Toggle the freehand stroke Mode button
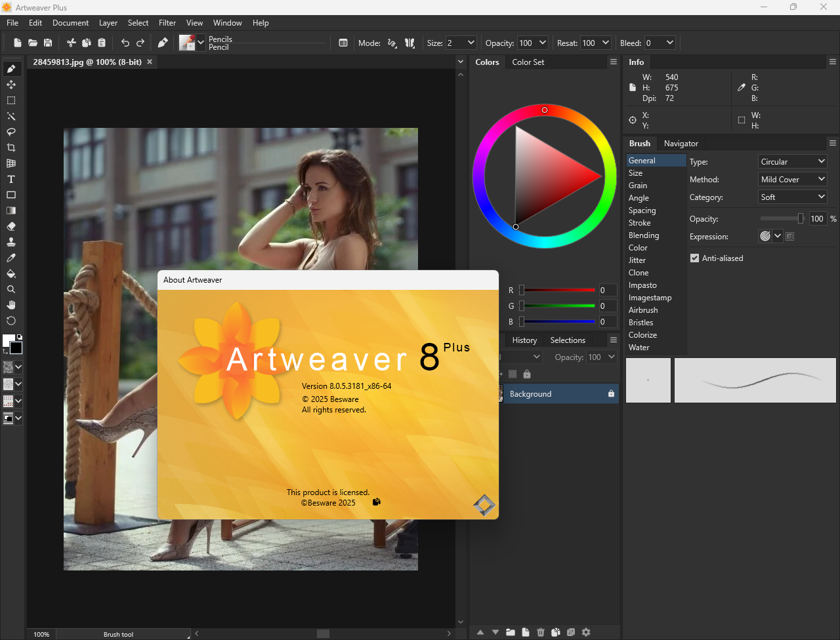840x640 pixels. click(x=392, y=43)
